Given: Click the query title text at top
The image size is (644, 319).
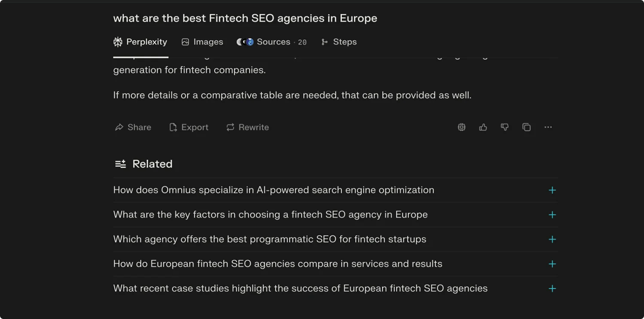Looking at the screenshot, I should pos(245,18).
